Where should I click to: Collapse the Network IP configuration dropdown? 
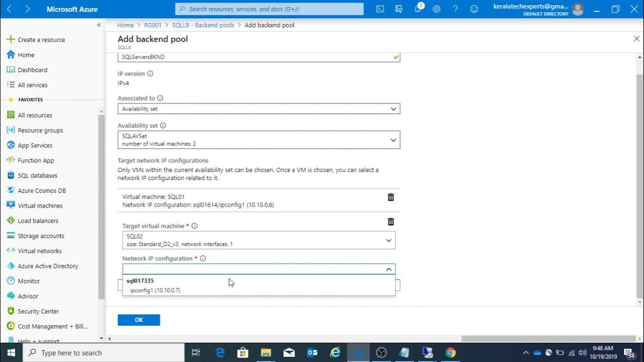388,269
